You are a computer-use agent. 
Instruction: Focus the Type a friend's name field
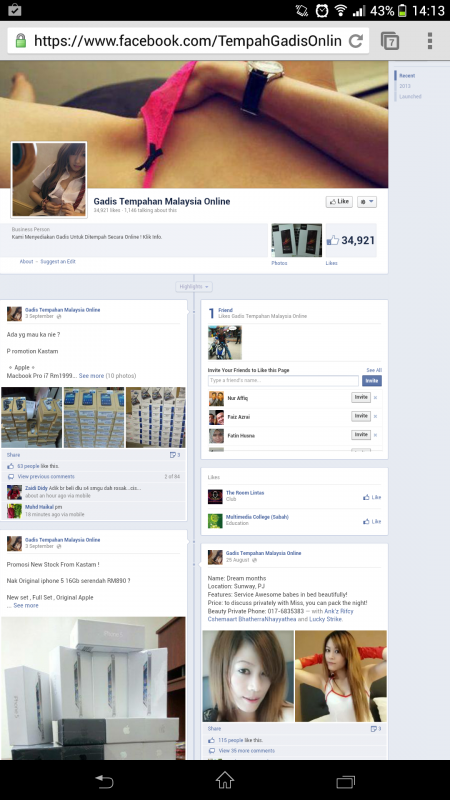(x=283, y=381)
